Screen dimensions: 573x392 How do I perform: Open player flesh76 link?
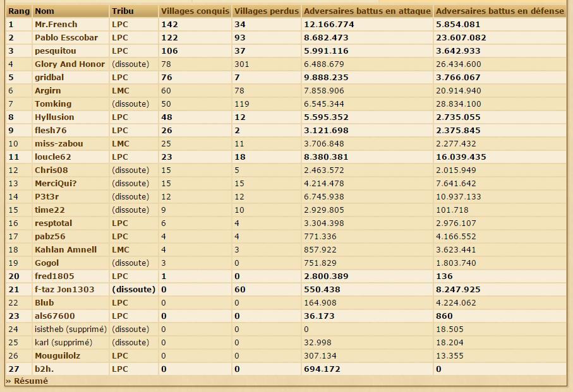pos(50,130)
